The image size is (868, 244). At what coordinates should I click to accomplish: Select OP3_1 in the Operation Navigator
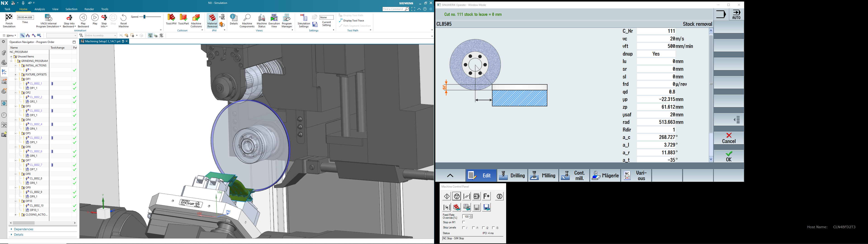pos(33,115)
